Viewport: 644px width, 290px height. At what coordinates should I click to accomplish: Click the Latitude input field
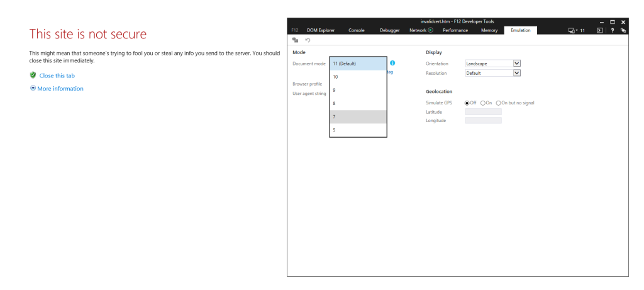(x=483, y=112)
